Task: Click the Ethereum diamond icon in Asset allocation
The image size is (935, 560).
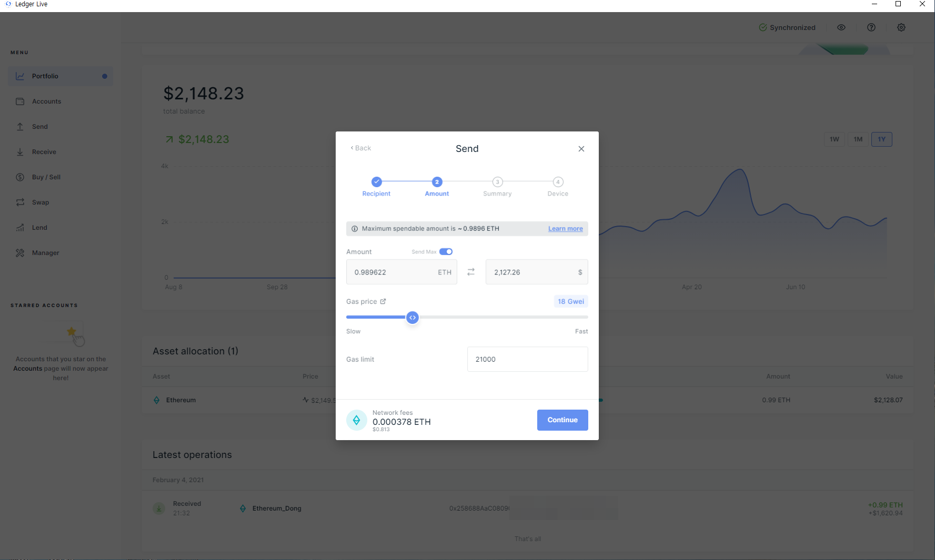Action: tap(156, 400)
